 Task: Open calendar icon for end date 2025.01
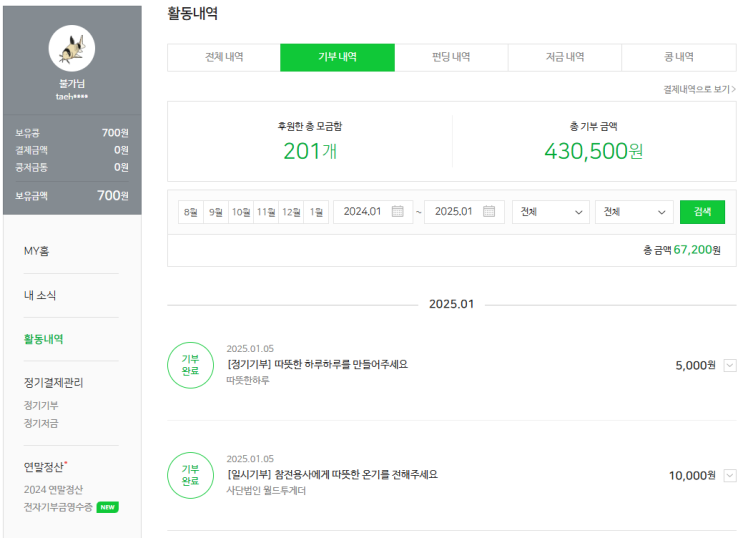click(x=489, y=211)
